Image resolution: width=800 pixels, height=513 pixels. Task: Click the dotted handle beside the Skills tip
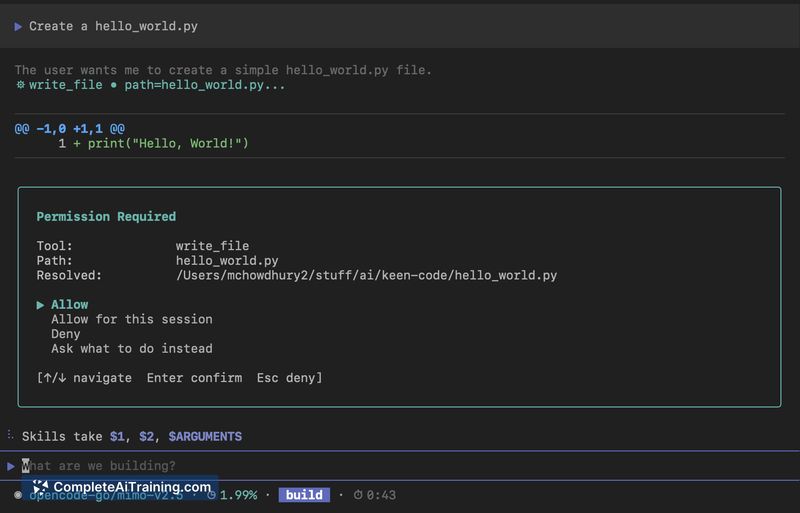tap(10, 435)
